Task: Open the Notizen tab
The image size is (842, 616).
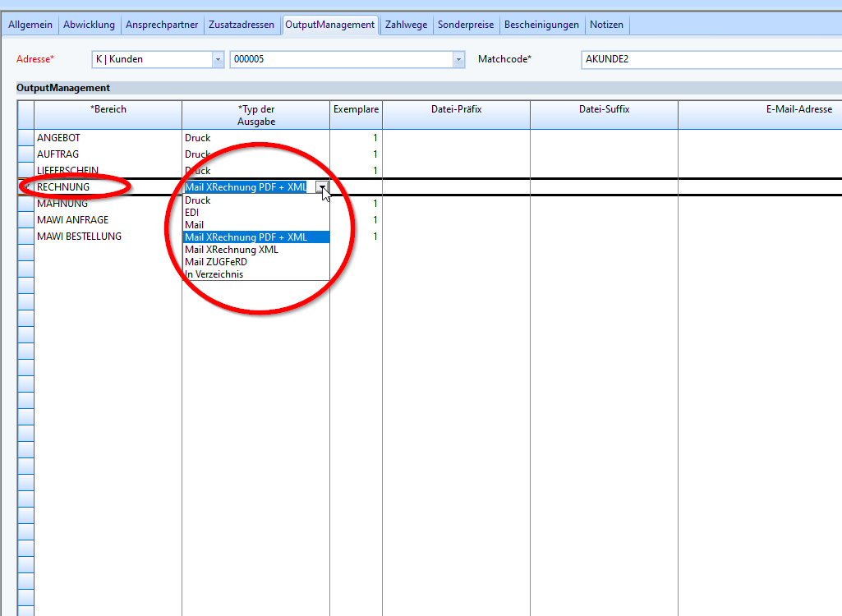Action: pyautogui.click(x=606, y=25)
